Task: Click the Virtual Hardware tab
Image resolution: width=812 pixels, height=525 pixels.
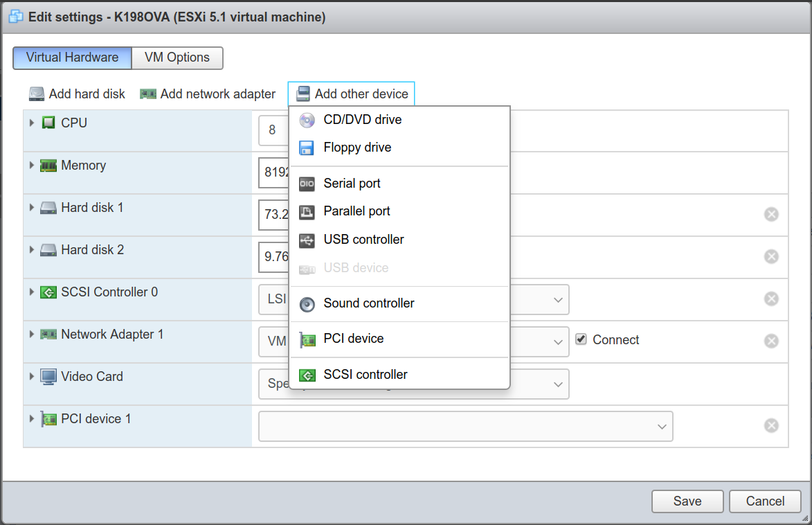Action: [x=71, y=57]
